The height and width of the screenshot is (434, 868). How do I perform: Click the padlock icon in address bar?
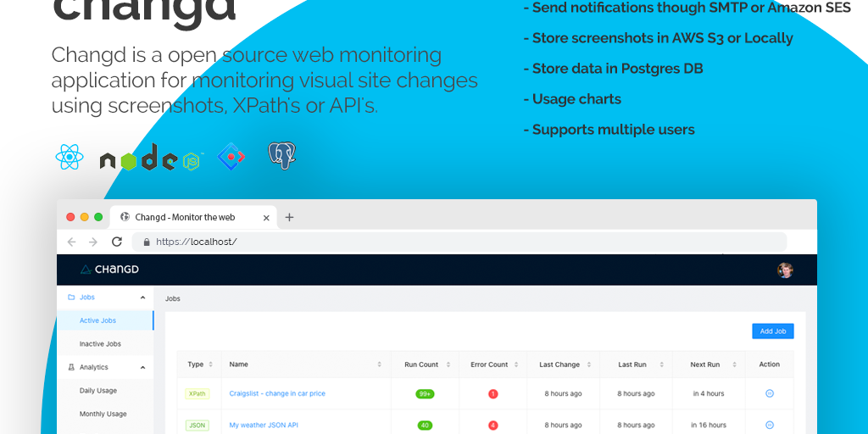(147, 242)
